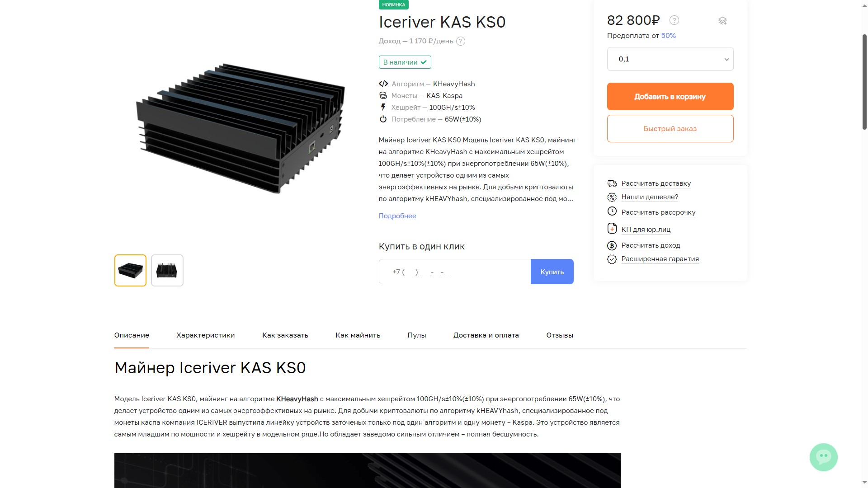868x488 pixels.
Task: Expand the 0,1 quantity dropdown
Action: coord(670,59)
